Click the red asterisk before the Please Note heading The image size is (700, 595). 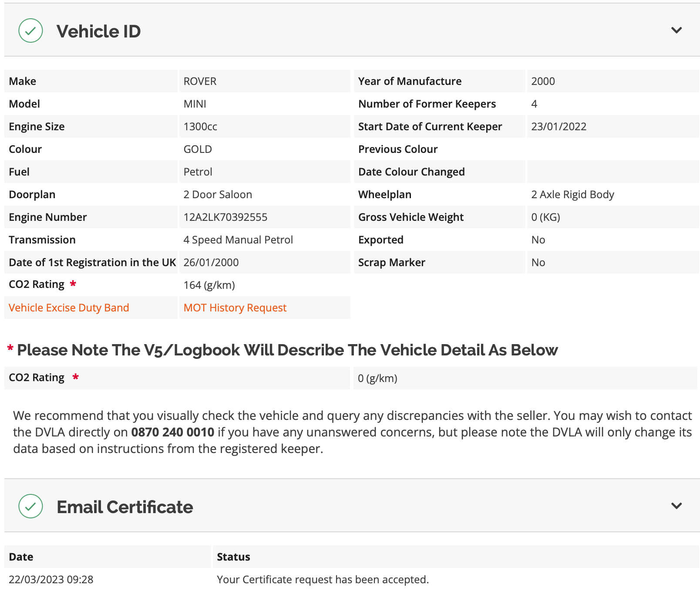pyautogui.click(x=10, y=348)
